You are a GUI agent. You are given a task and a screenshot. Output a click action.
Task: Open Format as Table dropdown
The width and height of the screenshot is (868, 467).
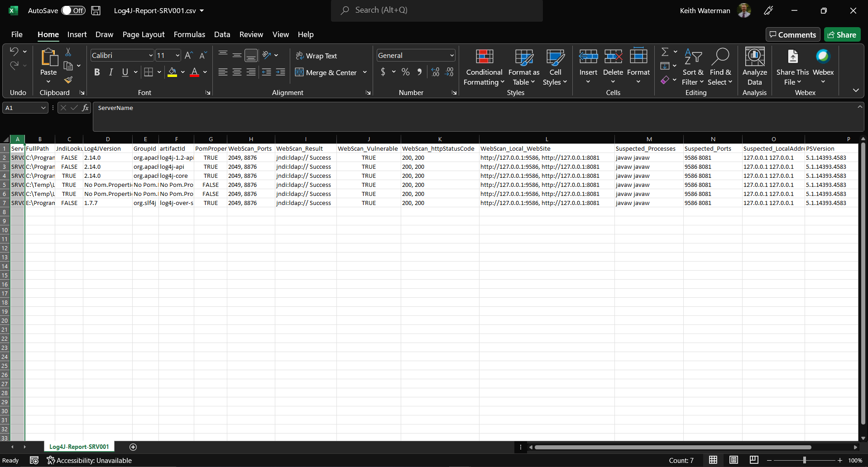(x=524, y=67)
